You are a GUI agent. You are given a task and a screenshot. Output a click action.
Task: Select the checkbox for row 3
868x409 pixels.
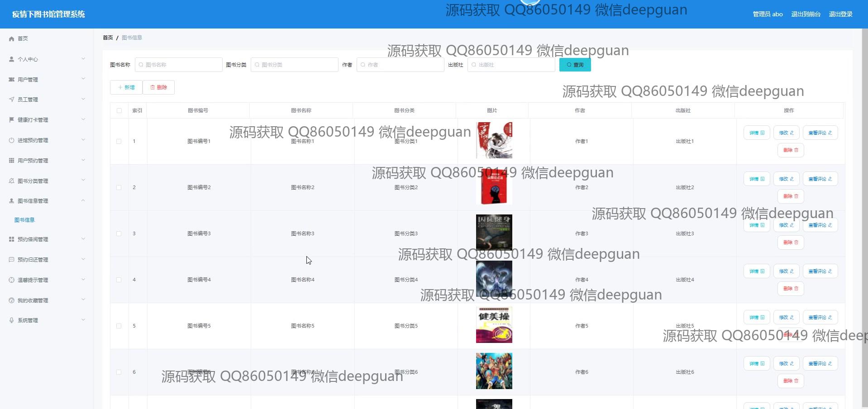(119, 233)
